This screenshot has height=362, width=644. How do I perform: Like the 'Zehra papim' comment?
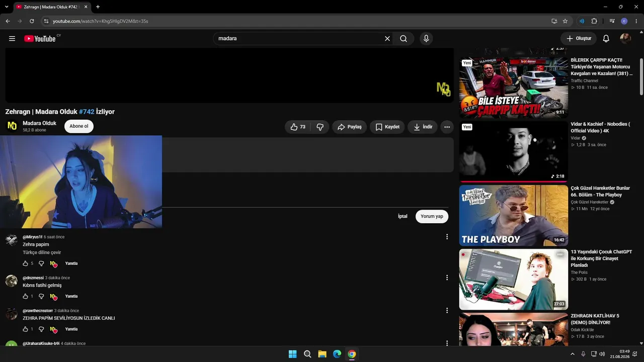(x=26, y=263)
